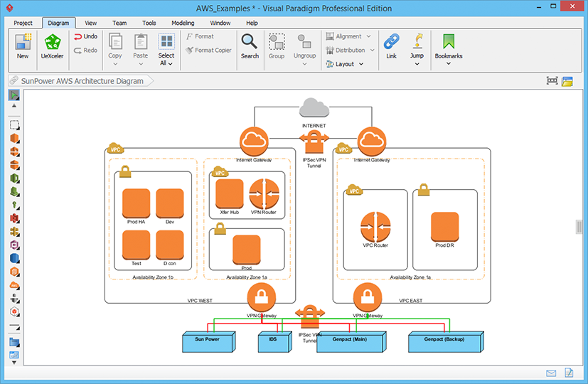Expand the Jump dropdown arrow

[417, 64]
